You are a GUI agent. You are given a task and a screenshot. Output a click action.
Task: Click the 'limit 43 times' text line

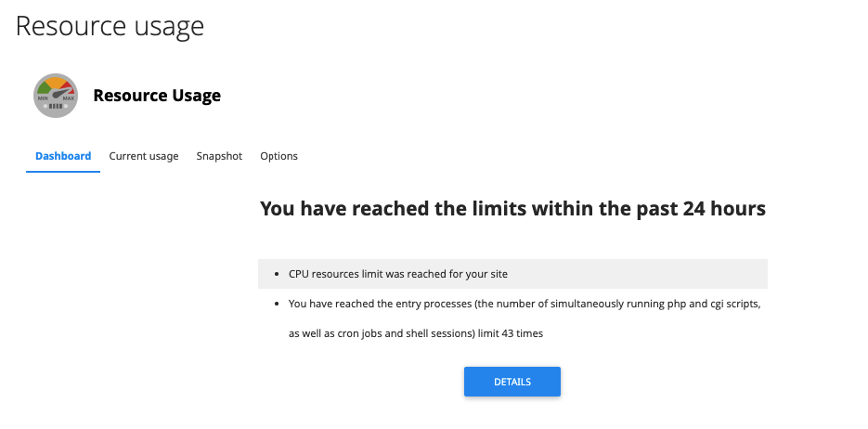pyautogui.click(x=416, y=333)
